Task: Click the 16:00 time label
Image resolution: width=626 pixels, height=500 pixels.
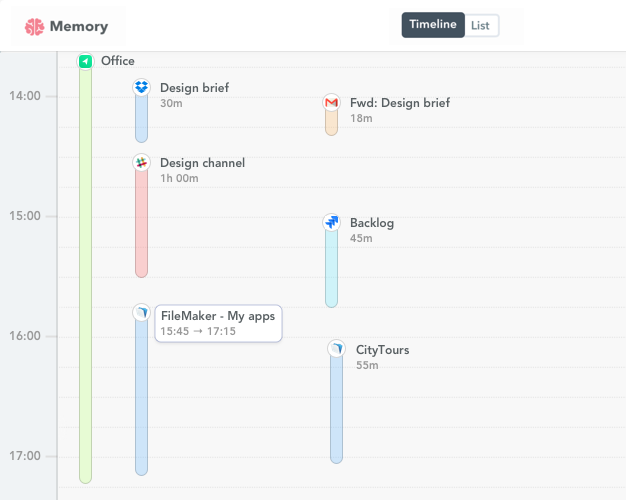Action: click(25, 336)
